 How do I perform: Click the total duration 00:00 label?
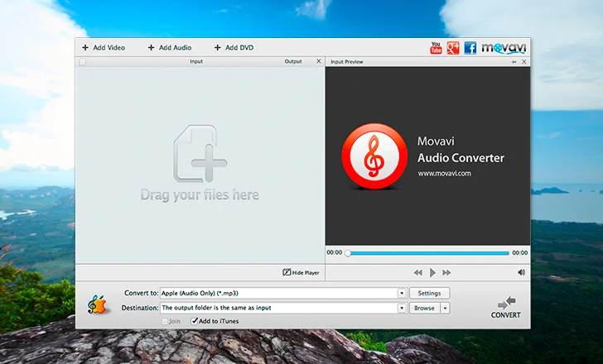[x=520, y=252]
